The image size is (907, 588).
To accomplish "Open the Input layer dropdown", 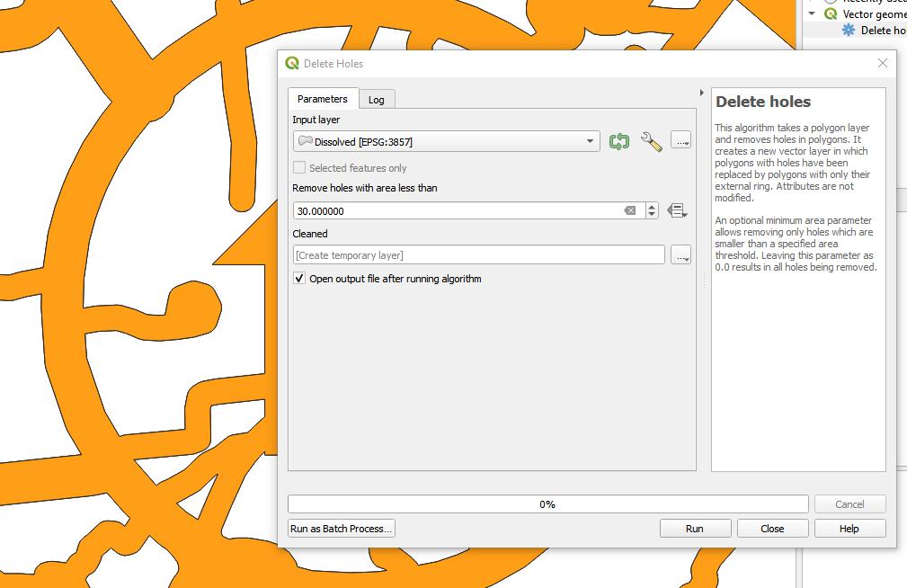I will 447,141.
